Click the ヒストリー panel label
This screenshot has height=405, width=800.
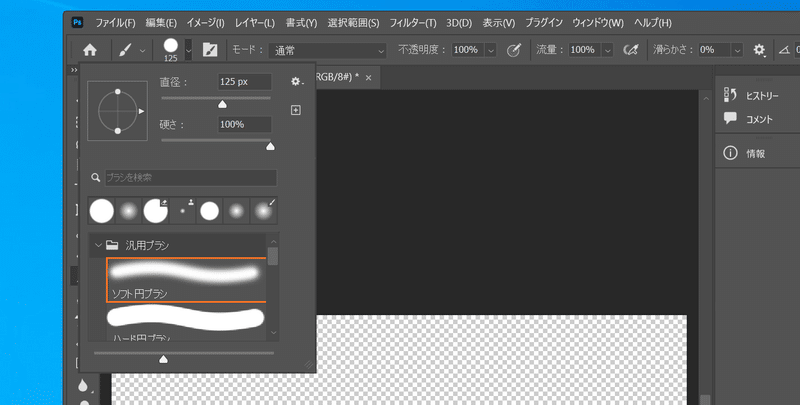pyautogui.click(x=762, y=96)
